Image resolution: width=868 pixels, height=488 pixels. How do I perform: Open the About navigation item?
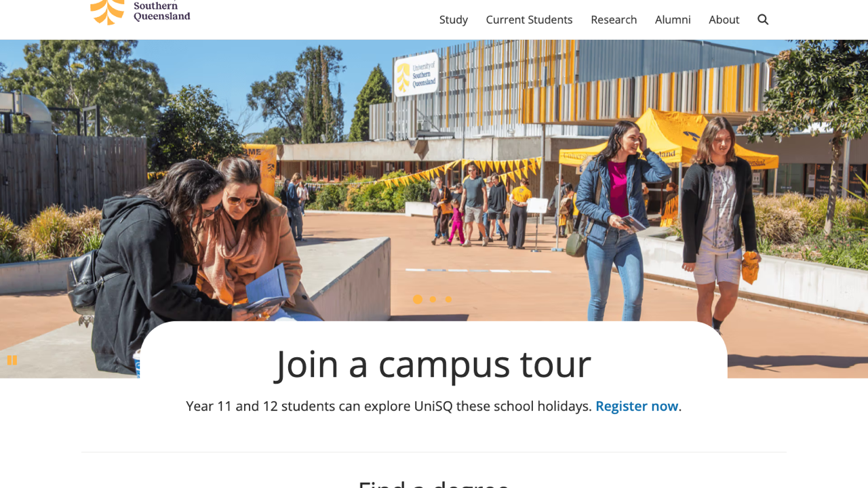point(724,20)
